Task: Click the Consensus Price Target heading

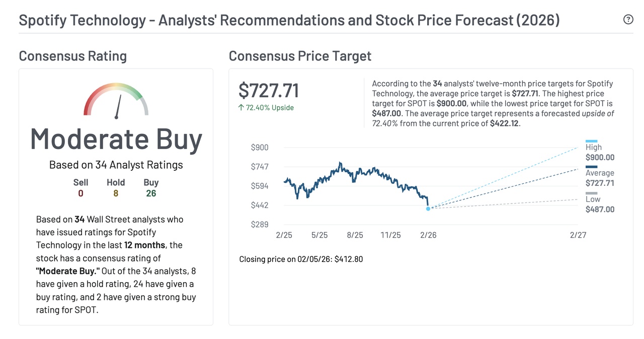Action: click(x=300, y=56)
